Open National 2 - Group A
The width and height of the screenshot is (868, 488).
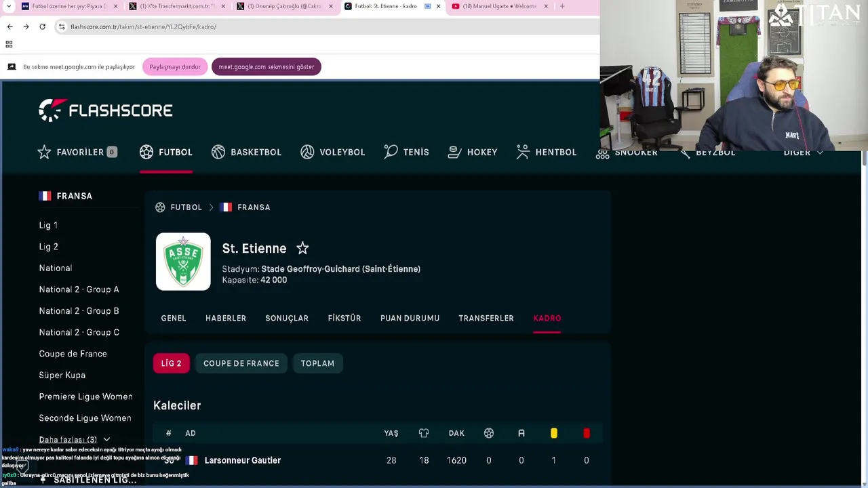[79, 289]
